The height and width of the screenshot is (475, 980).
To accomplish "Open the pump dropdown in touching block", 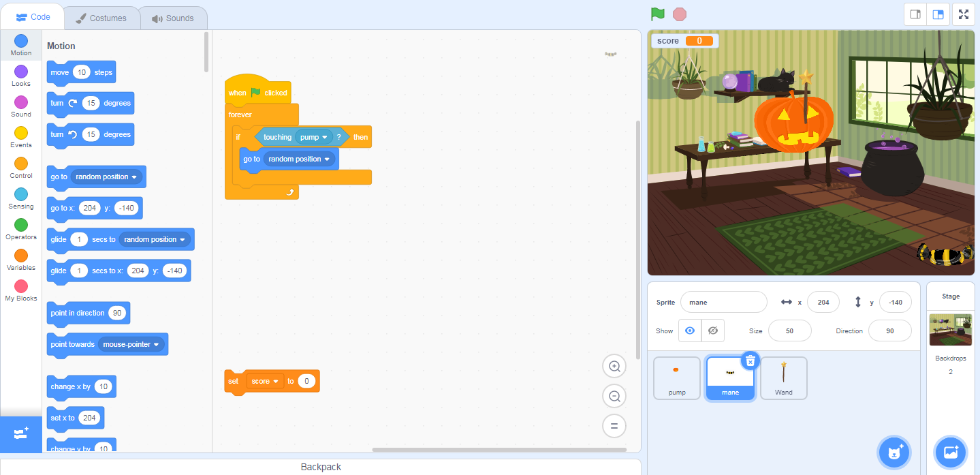I will [314, 137].
